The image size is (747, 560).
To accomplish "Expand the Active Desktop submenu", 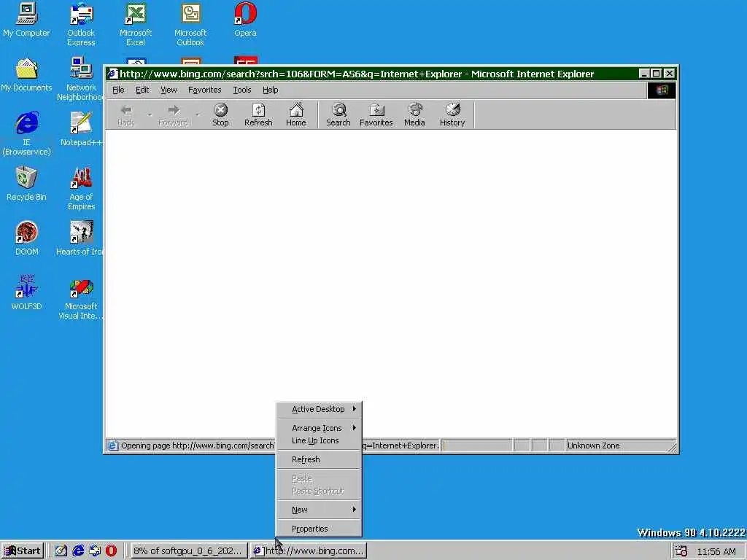I will [x=320, y=409].
